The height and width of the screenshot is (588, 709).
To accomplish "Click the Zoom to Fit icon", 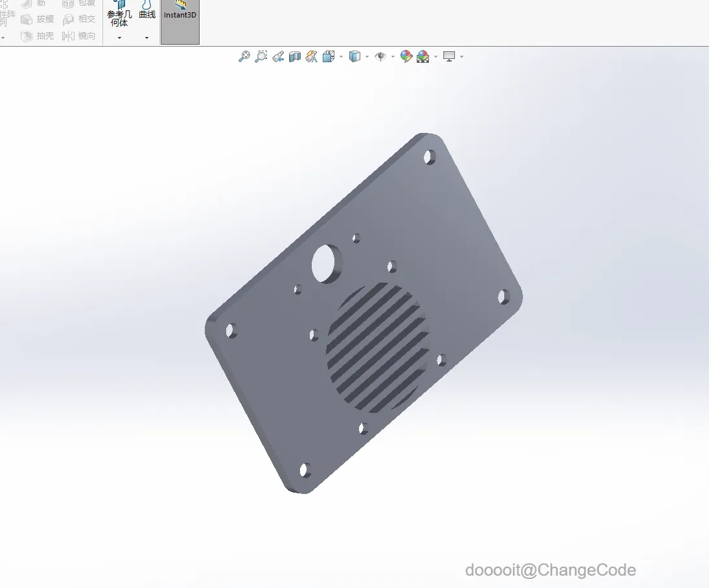I will [244, 56].
